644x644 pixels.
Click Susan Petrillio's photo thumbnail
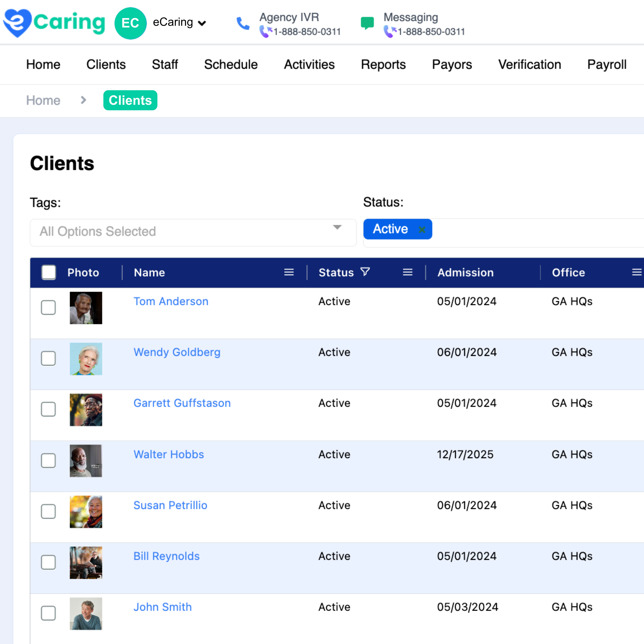[x=86, y=512]
